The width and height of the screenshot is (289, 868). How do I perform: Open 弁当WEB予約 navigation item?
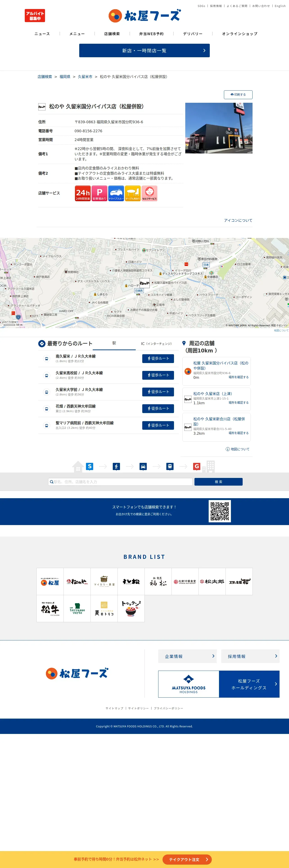click(151, 34)
